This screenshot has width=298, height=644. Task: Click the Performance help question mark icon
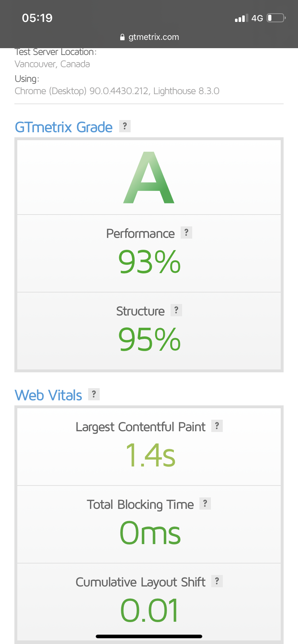point(186,233)
